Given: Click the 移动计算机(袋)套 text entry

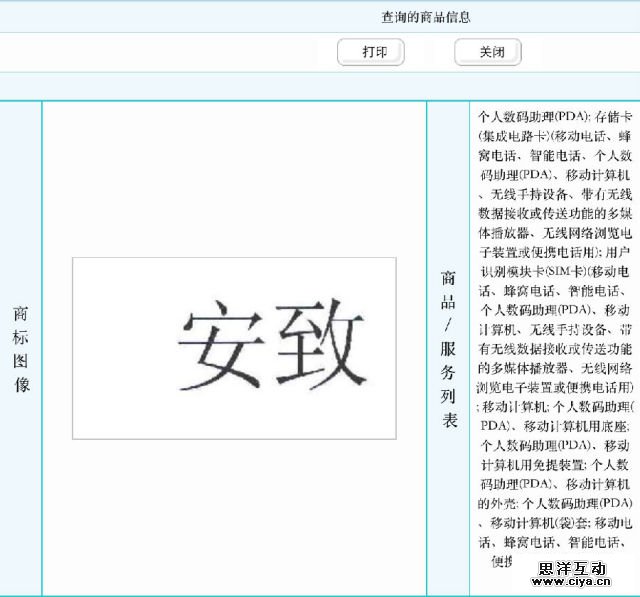Looking at the screenshot, I should (539, 522).
